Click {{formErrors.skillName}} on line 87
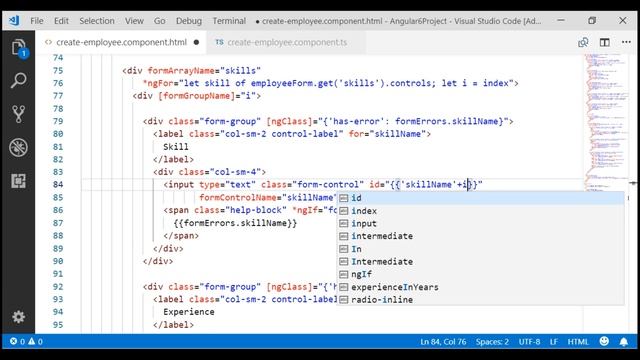Screen dimensions: 640x360 [x=235, y=223]
